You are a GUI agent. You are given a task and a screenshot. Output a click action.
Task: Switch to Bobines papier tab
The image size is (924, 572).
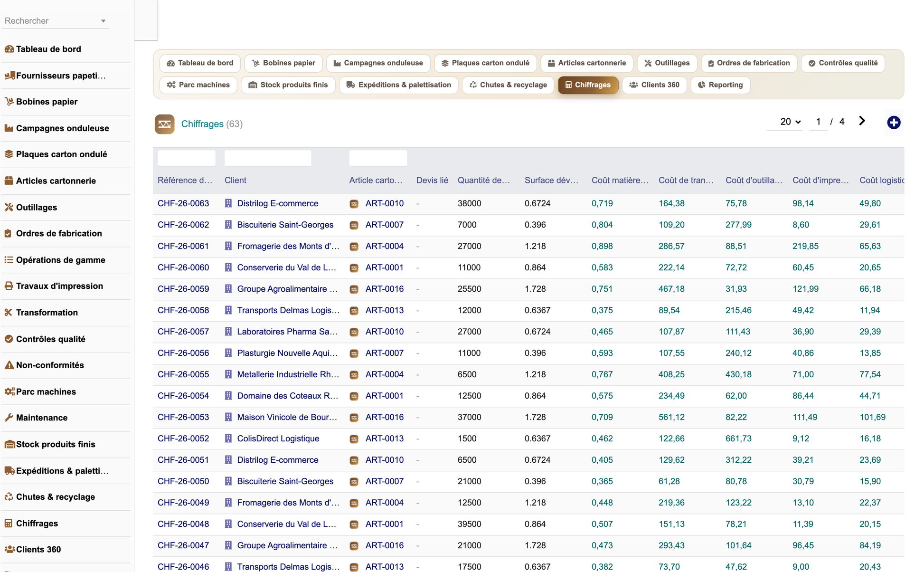point(283,63)
